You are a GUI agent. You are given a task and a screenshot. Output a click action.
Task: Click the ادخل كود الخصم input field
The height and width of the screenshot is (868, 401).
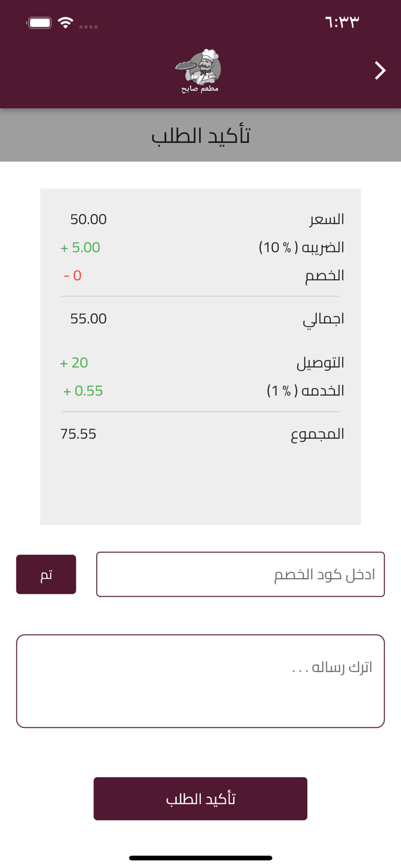(240, 573)
